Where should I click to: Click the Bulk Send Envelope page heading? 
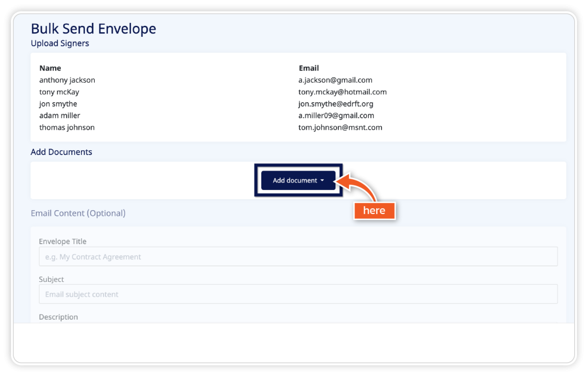tap(93, 29)
